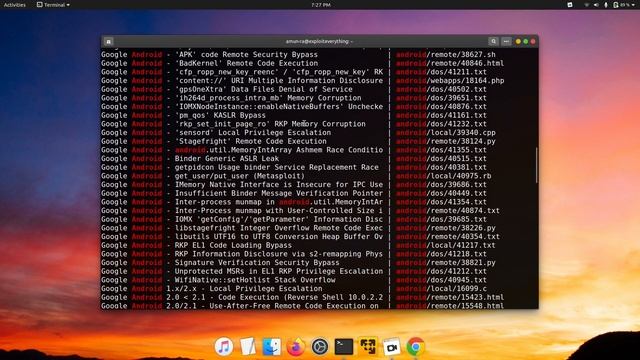Open the terminal hamburger menu

click(506, 41)
